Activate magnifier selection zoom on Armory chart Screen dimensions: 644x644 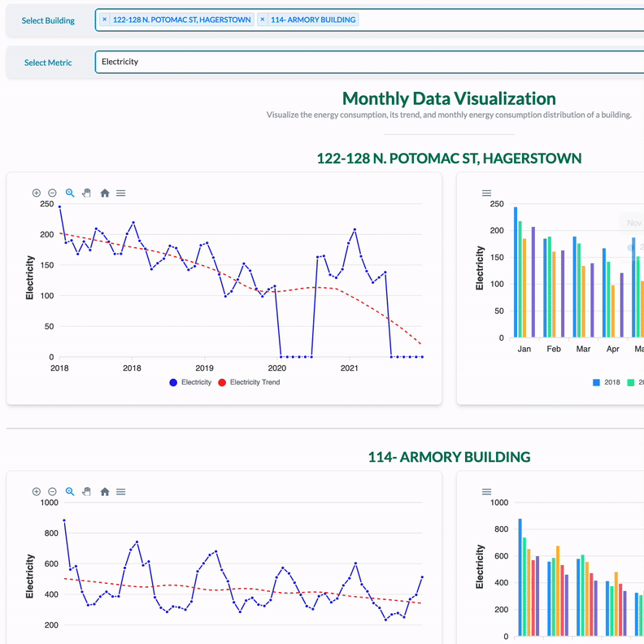(70, 491)
